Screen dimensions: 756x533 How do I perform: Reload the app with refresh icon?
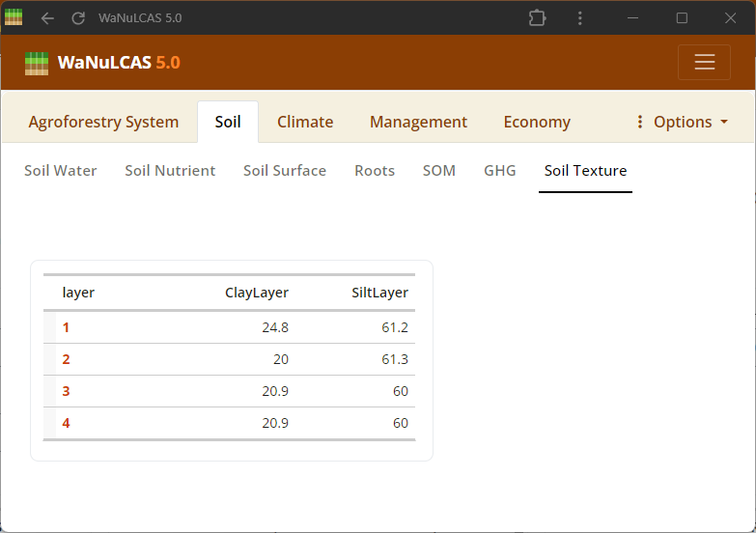pos(78,18)
